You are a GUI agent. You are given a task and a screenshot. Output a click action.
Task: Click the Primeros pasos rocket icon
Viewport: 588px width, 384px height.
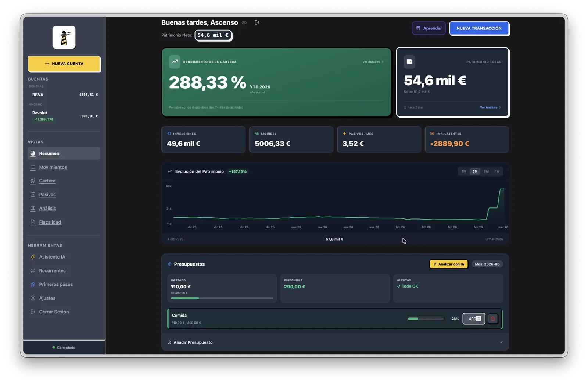33,284
